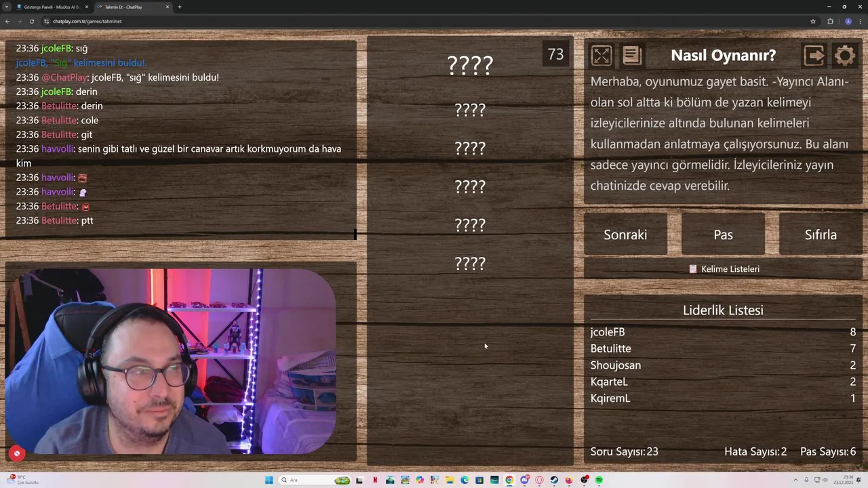The height and width of the screenshot is (488, 868).
Task: Click the taskbar search box Ara
Action: tap(314, 480)
